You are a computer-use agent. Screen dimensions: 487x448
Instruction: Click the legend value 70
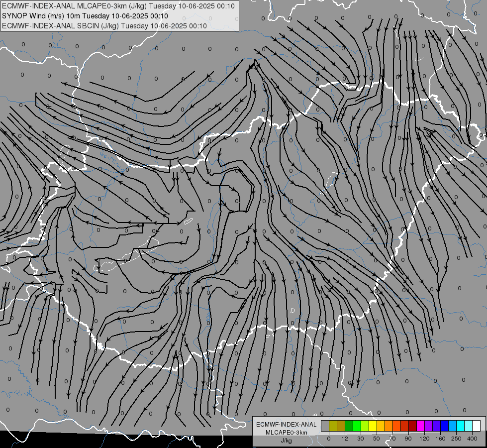click(x=392, y=439)
